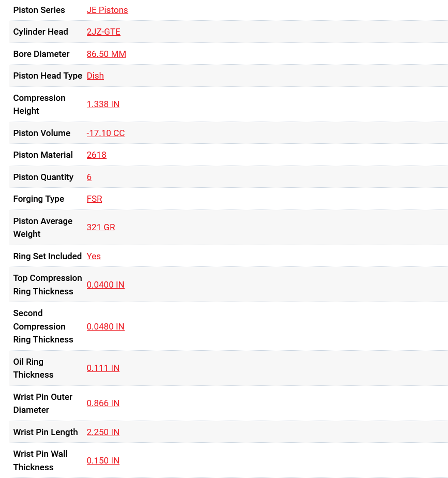Image resolution: width=448 pixels, height=478 pixels.
Task: Click the Dish piston head type link
Action: pos(95,76)
